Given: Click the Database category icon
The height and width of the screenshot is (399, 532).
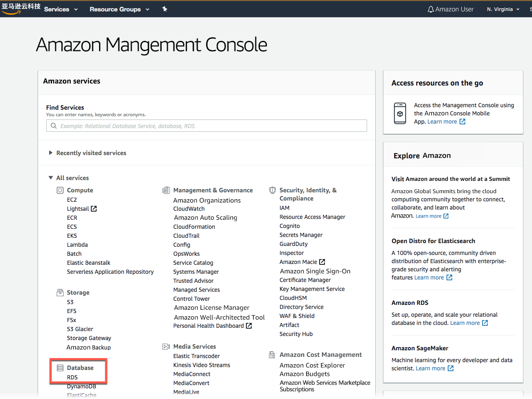Looking at the screenshot, I should (x=59, y=368).
